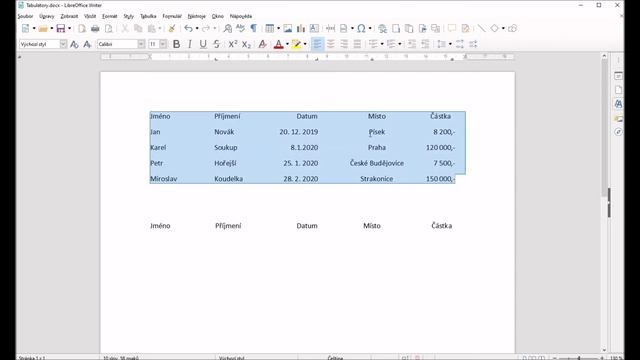Viewport: 640px width, 360px height.
Task: Click the Open file folder icon
Action: tap(43, 28)
